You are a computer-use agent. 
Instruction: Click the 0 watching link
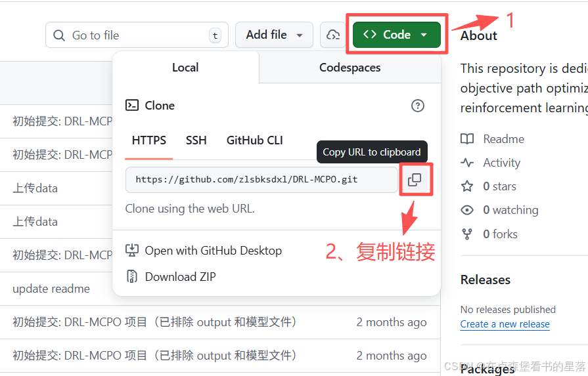coord(510,210)
